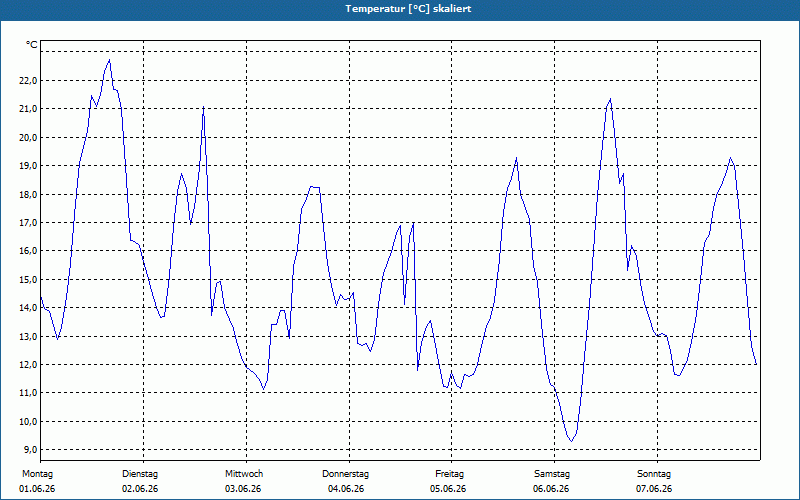This screenshot has width=800, height=500.
Task: Click the 9,0 y-axis label
Action: click(x=30, y=449)
